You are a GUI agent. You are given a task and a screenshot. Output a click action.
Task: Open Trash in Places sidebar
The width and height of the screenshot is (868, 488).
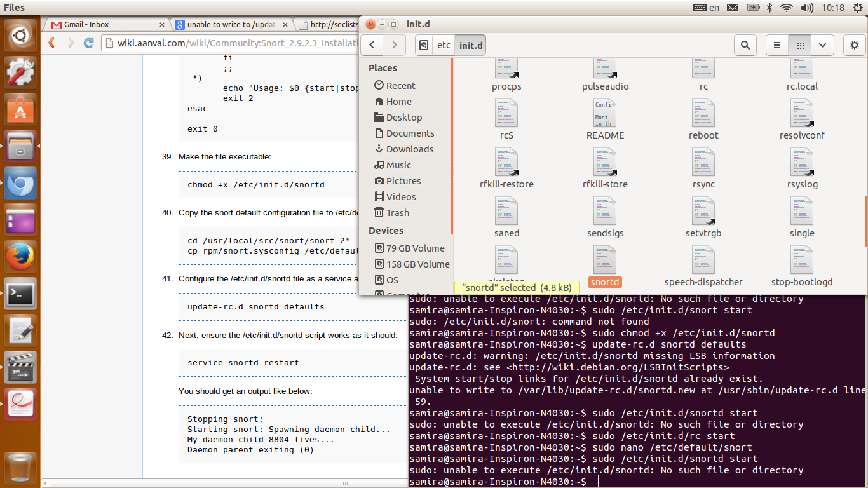pyautogui.click(x=397, y=213)
